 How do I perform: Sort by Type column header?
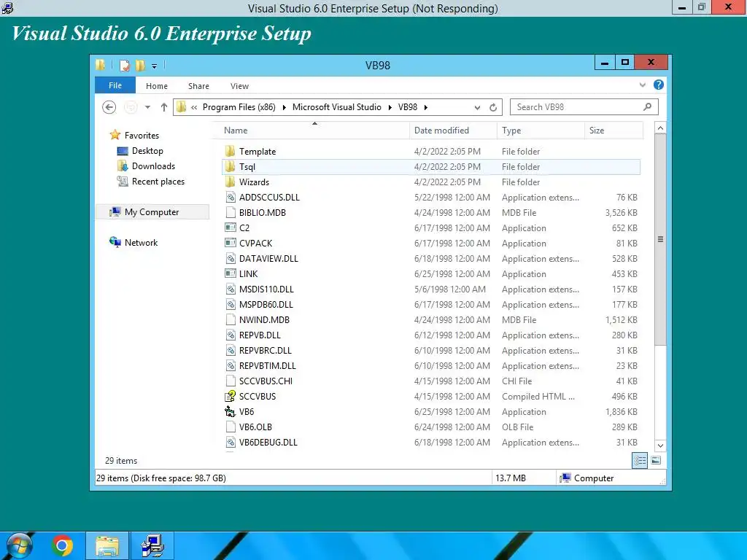coord(541,131)
